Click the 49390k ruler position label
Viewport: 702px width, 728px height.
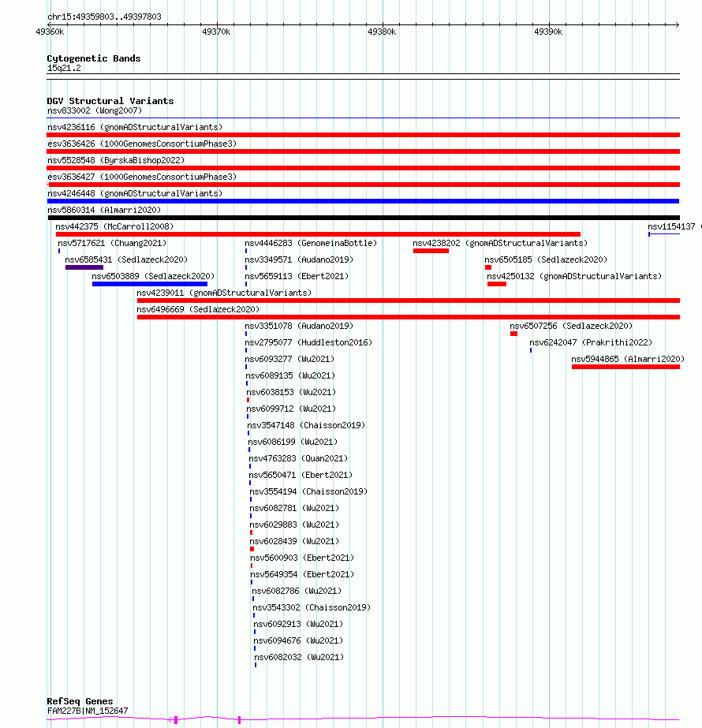point(548,32)
